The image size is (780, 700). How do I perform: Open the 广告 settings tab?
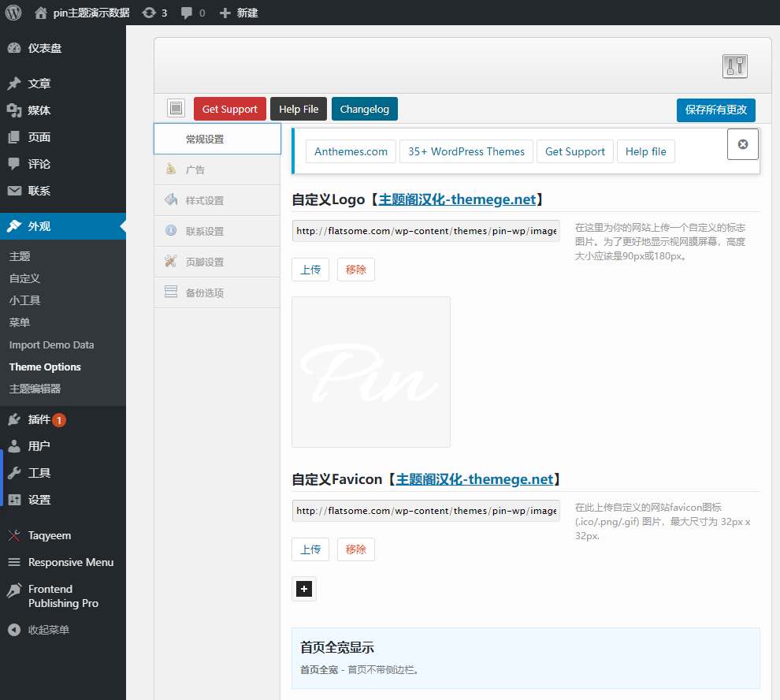[217, 169]
